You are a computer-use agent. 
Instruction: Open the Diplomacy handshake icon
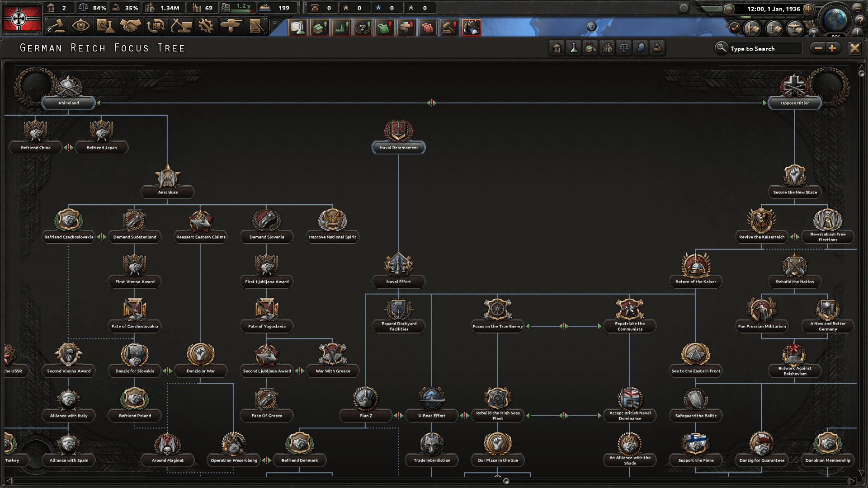(x=130, y=26)
